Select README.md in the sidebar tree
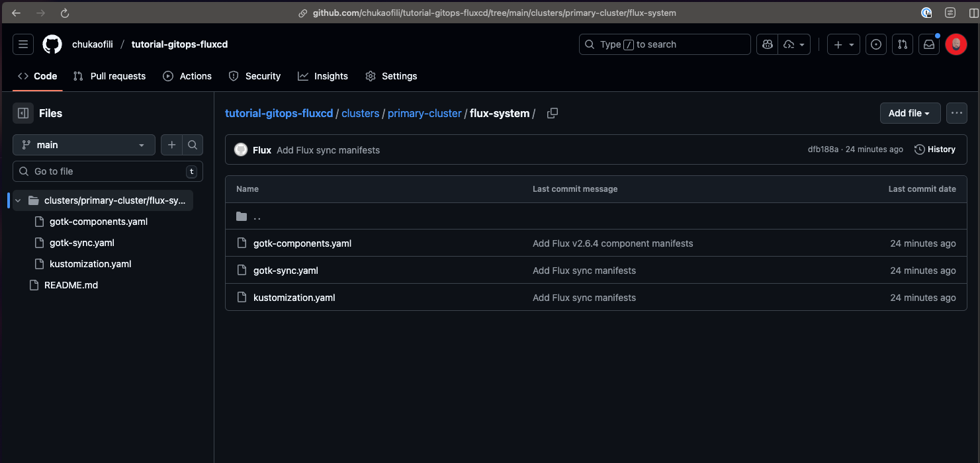The width and height of the screenshot is (980, 463). (71, 285)
